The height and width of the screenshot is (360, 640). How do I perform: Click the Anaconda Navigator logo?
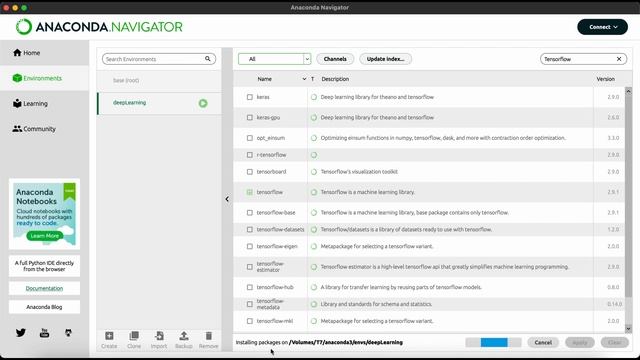pos(99,27)
